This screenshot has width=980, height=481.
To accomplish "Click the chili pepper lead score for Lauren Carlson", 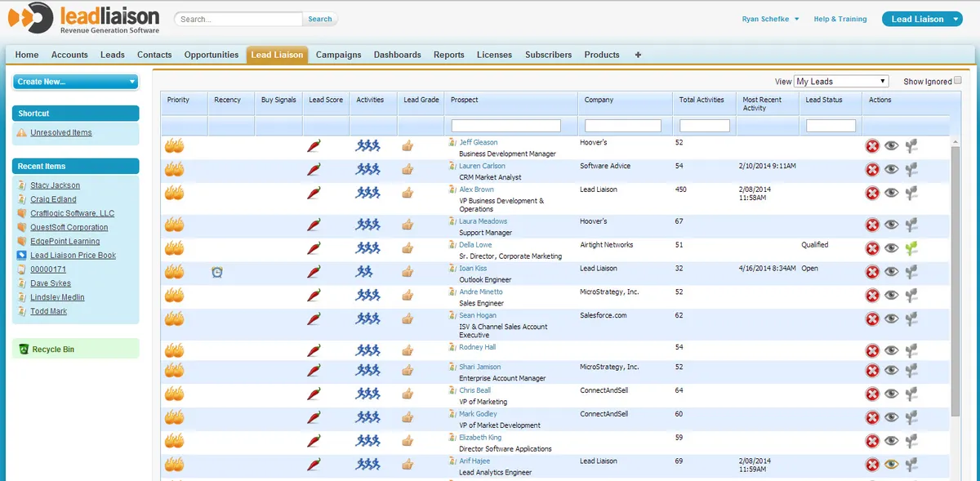I will coord(314,170).
